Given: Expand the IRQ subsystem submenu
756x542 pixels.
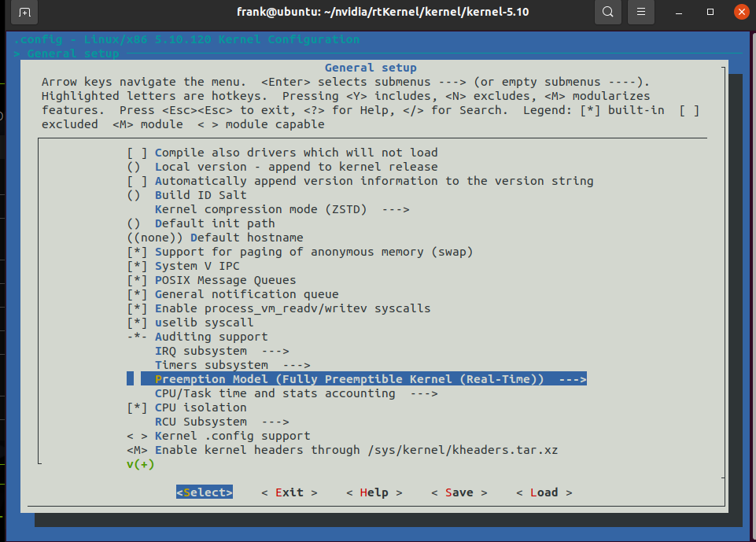Looking at the screenshot, I should (221, 351).
